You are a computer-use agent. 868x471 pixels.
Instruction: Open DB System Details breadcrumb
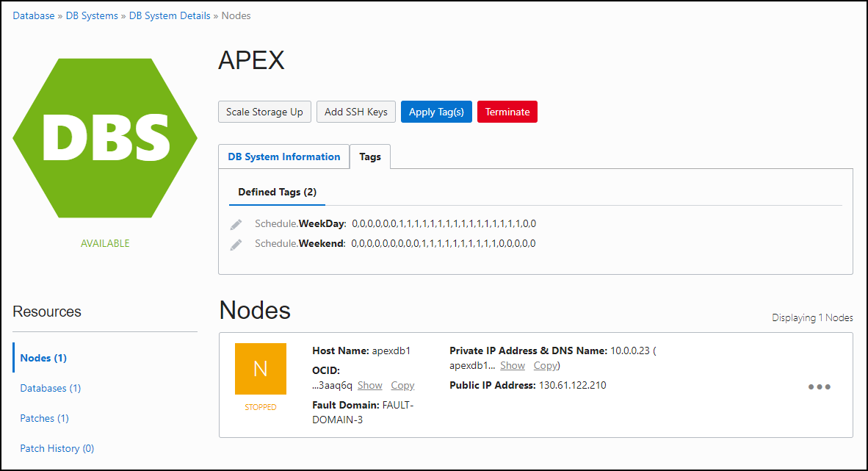pos(170,16)
